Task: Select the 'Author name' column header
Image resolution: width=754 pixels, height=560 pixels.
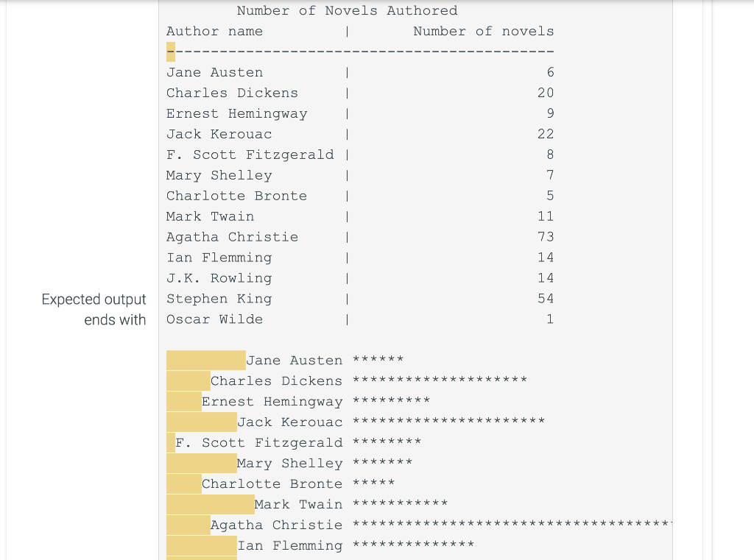Action: [214, 31]
